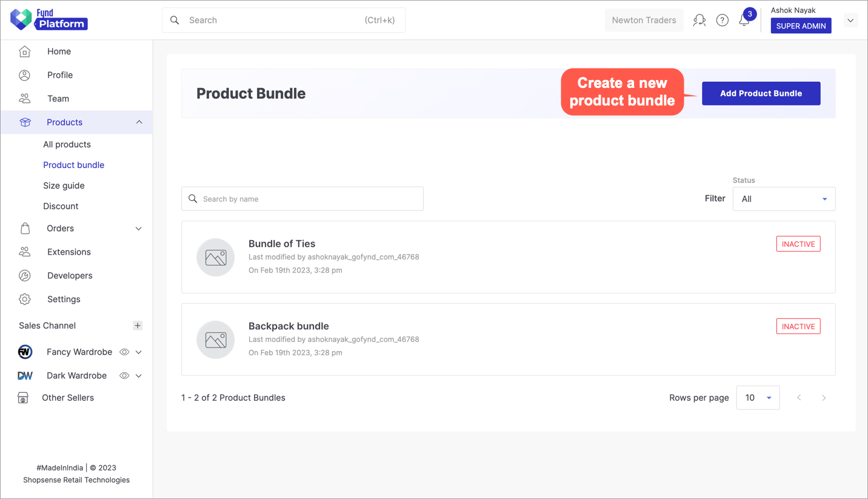Click INACTIVE badge on Bundle of Ties
The width and height of the screenshot is (868, 499).
[798, 244]
